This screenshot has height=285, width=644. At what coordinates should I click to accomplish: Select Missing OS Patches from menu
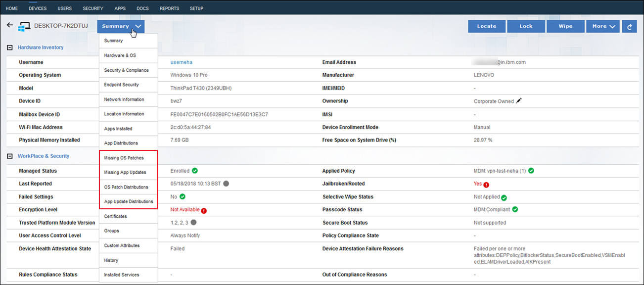(x=124, y=158)
